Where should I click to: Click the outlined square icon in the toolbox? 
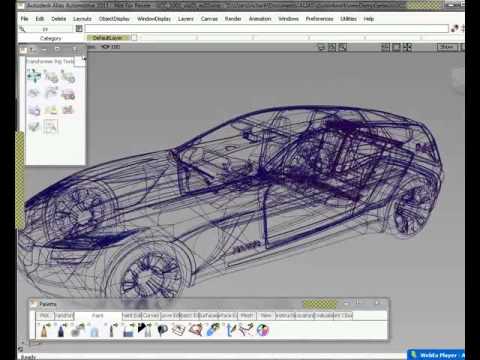pos(51,126)
